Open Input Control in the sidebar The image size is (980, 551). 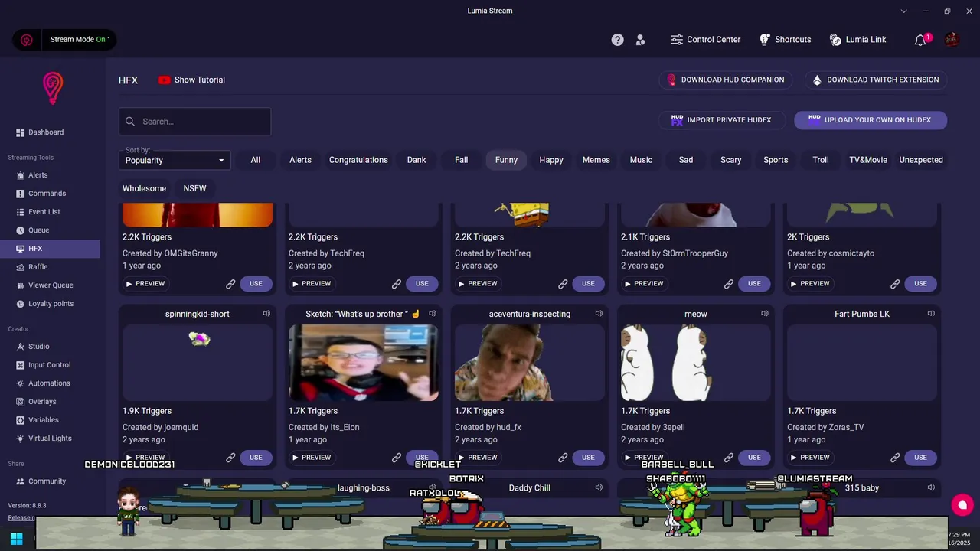click(50, 365)
